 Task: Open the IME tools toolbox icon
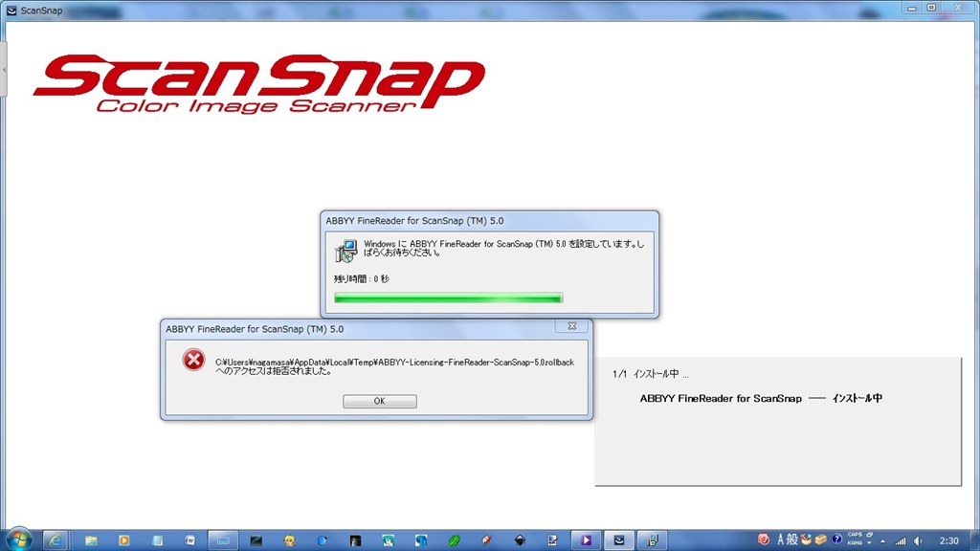(820, 540)
